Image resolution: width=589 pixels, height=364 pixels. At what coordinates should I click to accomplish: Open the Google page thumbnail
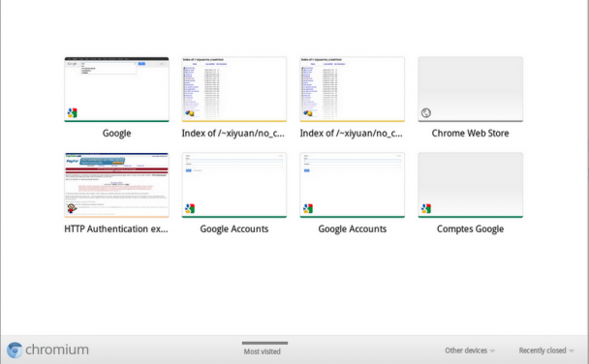point(116,89)
